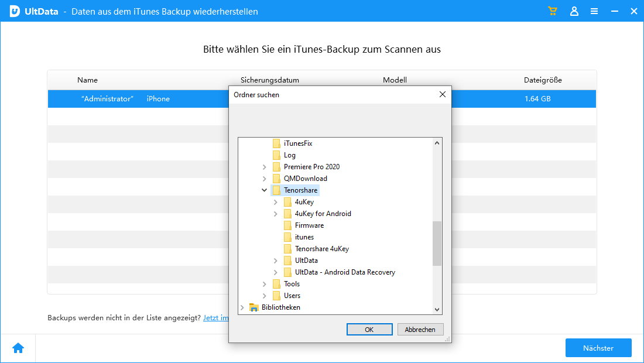This screenshot has width=644, height=363.
Task: Select the UltData folder name
Action: tap(306, 261)
